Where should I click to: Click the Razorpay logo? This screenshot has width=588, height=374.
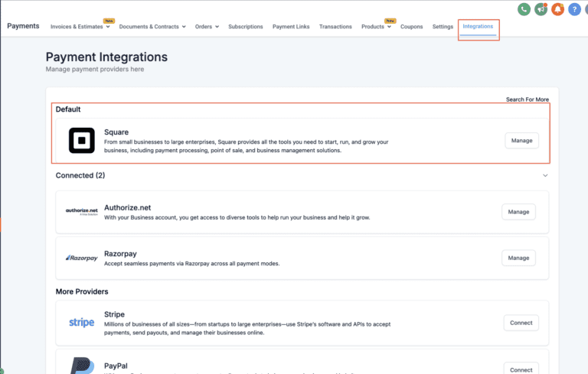pyautogui.click(x=82, y=258)
